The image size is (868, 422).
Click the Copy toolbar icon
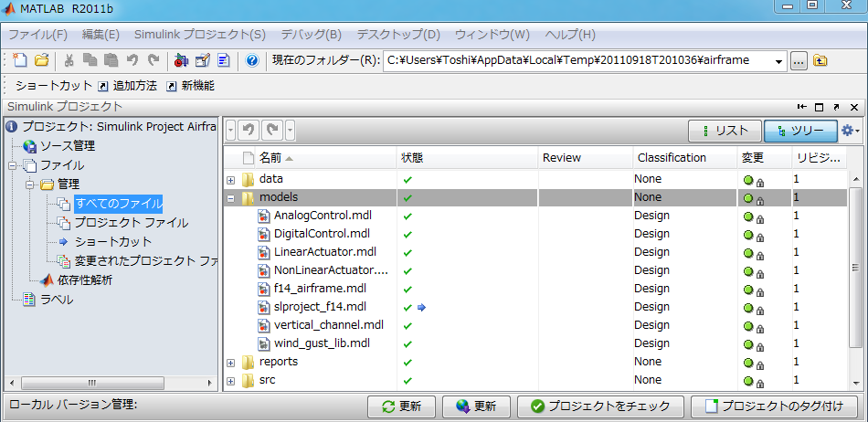coord(90,60)
